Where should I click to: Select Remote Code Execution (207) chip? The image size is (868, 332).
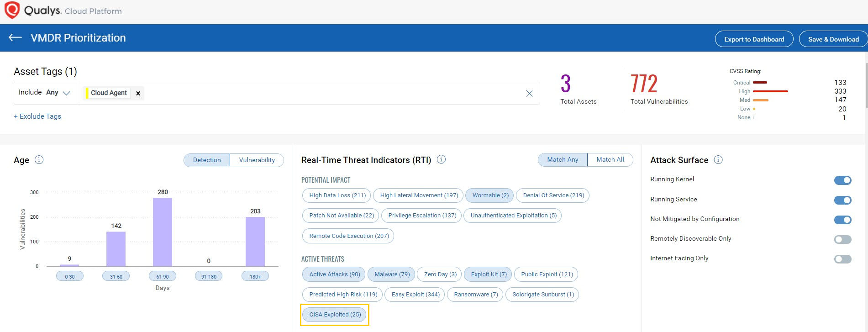pyautogui.click(x=349, y=236)
